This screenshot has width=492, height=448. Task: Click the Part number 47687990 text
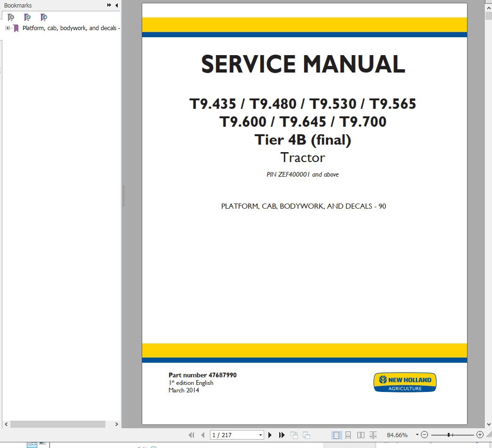click(x=202, y=375)
